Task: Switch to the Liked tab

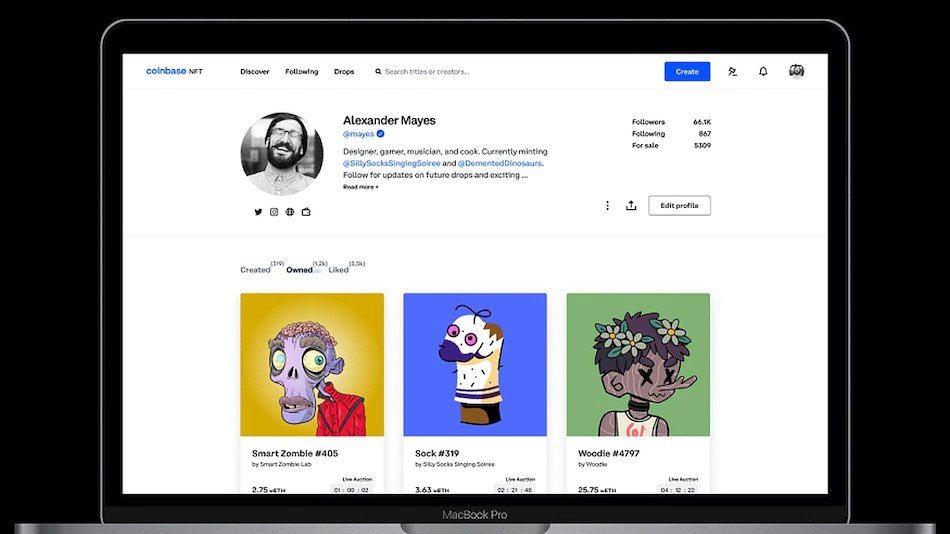Action: (x=338, y=270)
